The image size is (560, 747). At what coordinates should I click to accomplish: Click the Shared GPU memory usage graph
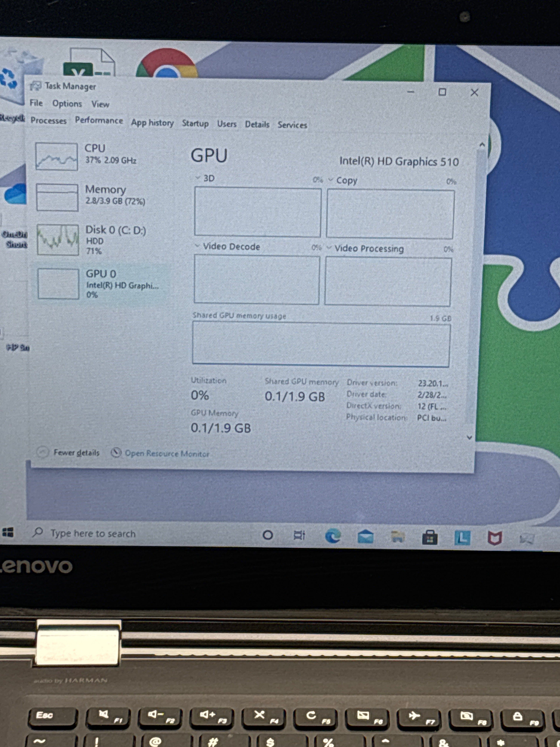321,344
